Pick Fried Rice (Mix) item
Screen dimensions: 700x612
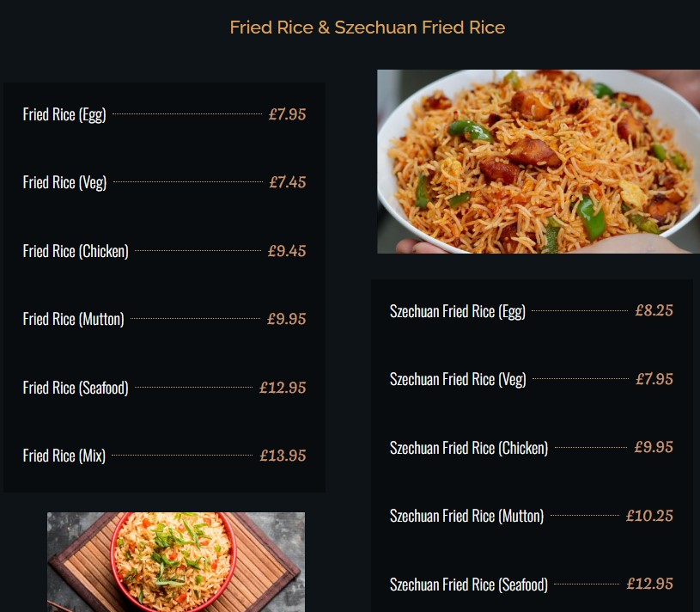(x=64, y=456)
